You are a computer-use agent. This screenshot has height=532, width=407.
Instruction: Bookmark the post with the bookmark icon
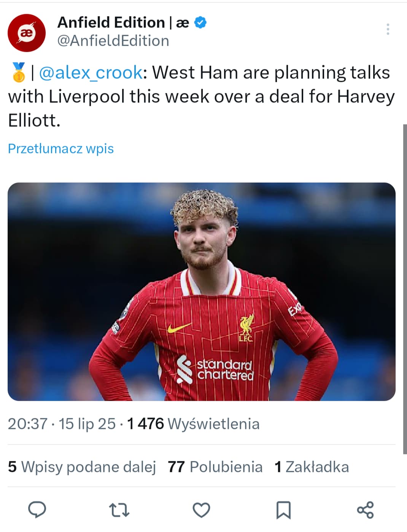tap(283, 510)
